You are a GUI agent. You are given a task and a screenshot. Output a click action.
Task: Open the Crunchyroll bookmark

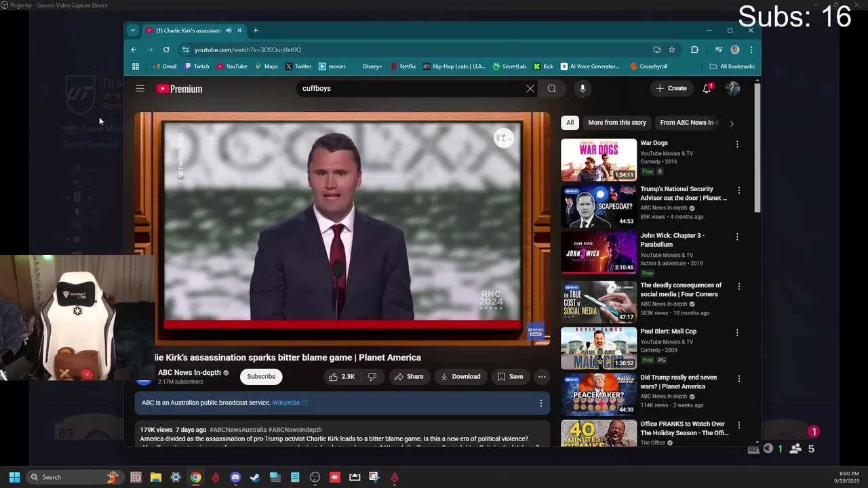click(x=649, y=66)
